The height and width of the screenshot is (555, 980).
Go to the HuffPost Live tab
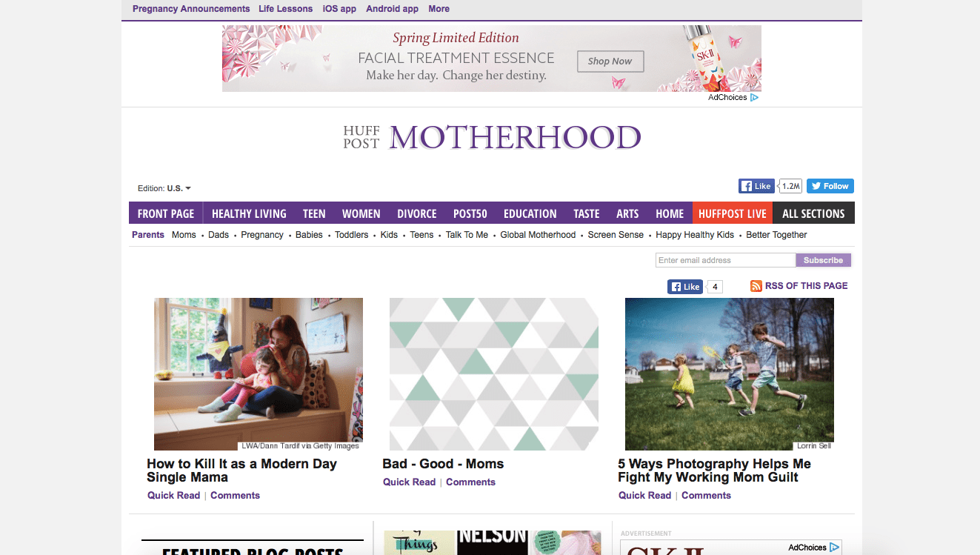[732, 213]
